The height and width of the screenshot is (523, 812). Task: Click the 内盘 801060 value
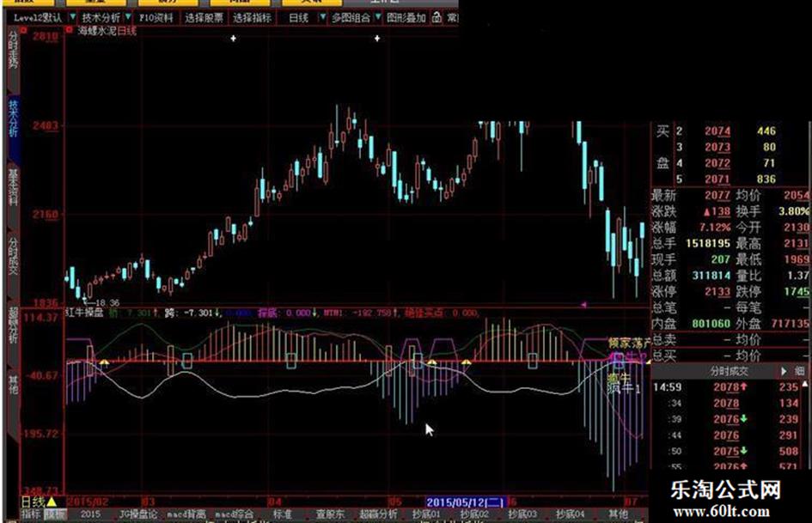click(711, 324)
